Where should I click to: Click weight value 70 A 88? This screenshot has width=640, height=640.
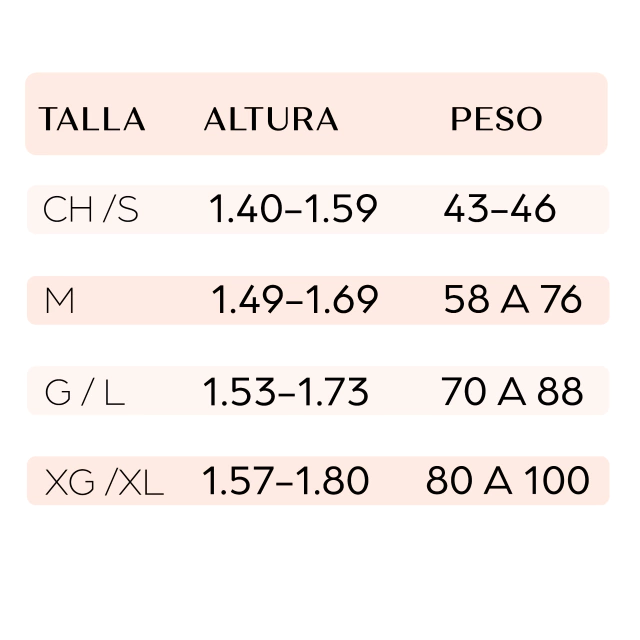click(x=512, y=392)
